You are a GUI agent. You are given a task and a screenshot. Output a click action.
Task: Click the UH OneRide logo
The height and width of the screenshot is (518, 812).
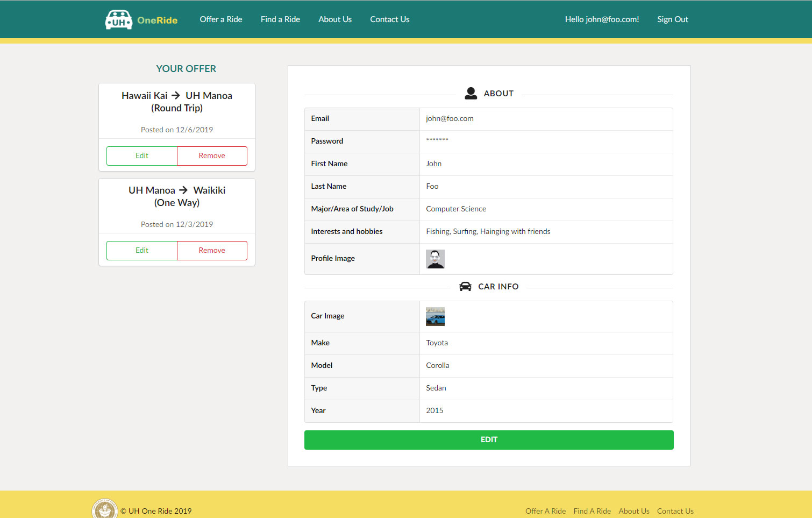(x=141, y=19)
